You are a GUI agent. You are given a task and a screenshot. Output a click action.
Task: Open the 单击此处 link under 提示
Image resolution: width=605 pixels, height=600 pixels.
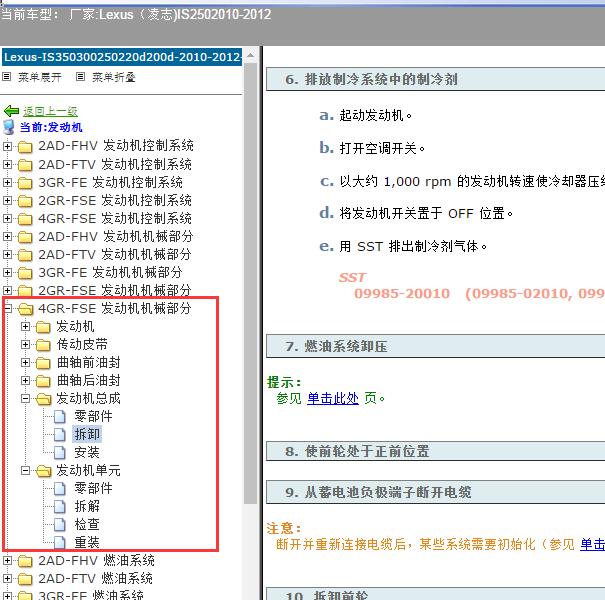coord(333,398)
